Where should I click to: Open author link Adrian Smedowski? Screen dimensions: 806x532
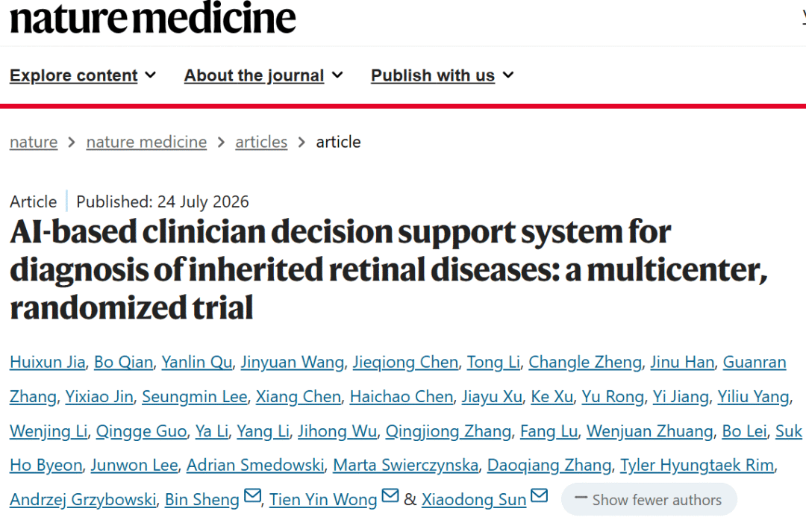[x=255, y=465]
